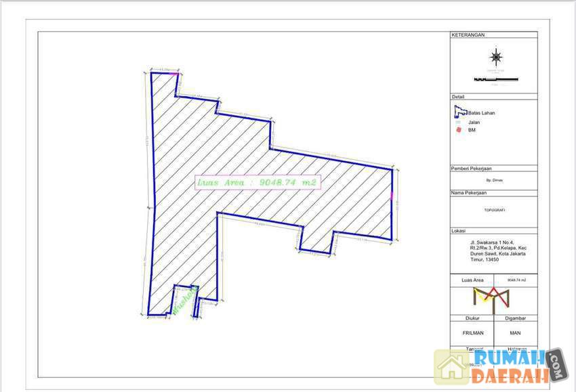Screen dimensions: 576x392
Task: Click the Lokasi section heading
Action: 458,231
